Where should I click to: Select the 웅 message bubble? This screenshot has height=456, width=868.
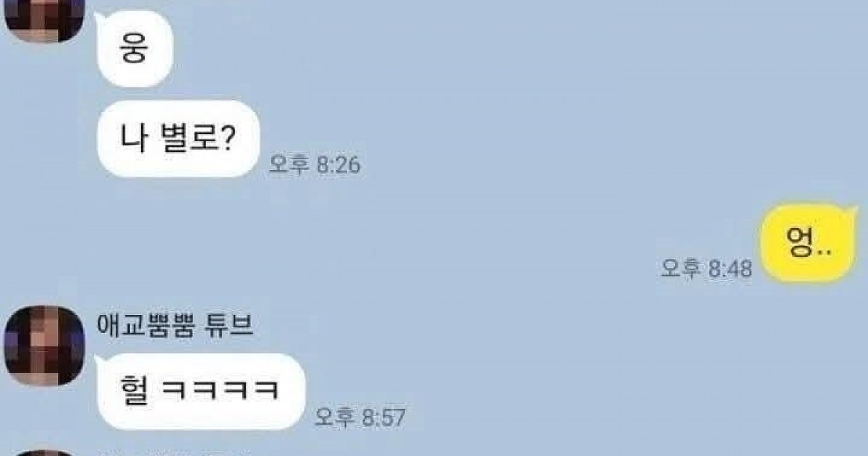click(x=135, y=50)
